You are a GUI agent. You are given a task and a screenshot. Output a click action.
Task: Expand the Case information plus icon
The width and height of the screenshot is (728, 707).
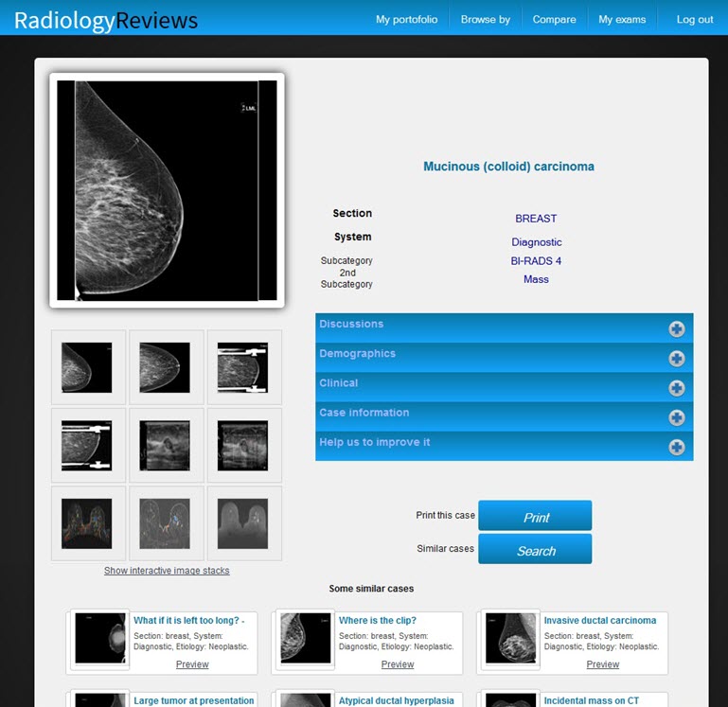677,417
